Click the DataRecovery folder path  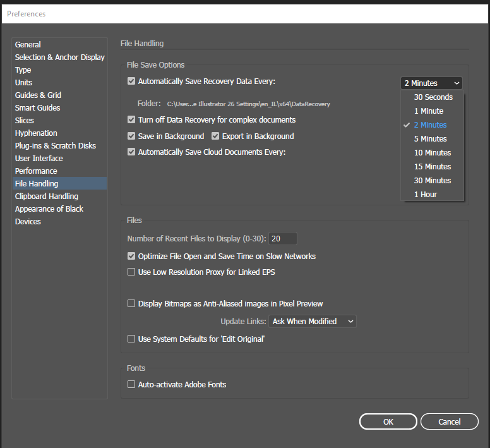(248, 104)
